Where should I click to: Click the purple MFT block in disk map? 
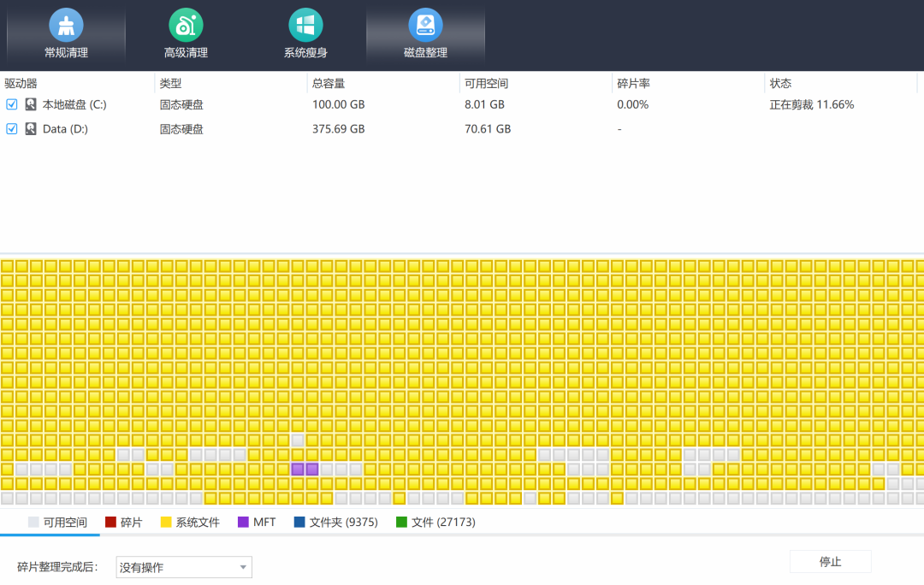coord(298,469)
